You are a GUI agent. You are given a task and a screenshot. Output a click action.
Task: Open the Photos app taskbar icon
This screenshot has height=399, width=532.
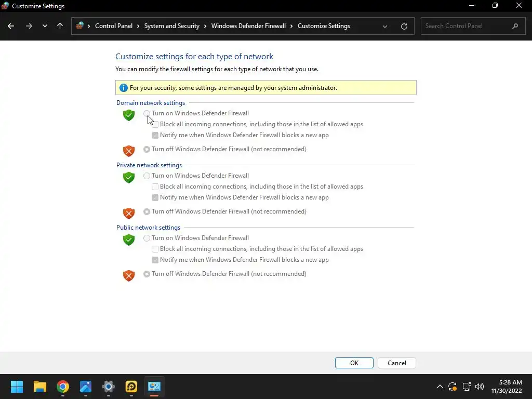(x=86, y=387)
